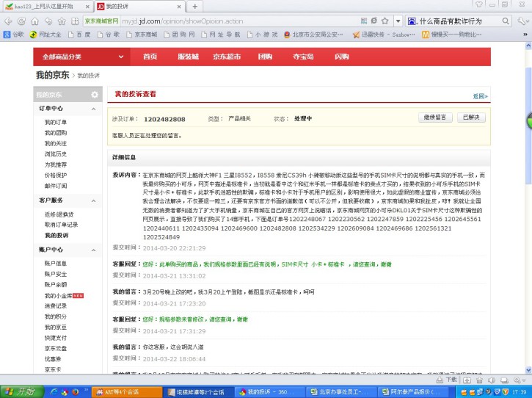Viewport: 532px width, 398px height.
Task: Click the 继续留言 button
Action: tap(435, 117)
